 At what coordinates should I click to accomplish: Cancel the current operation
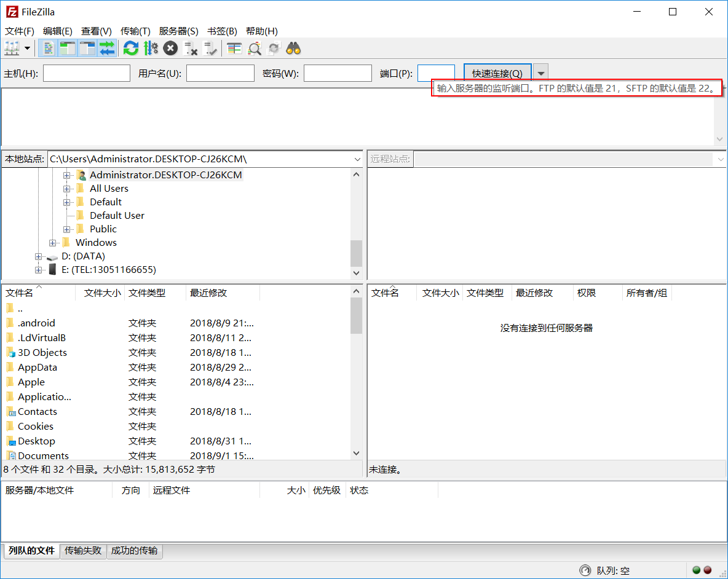(x=170, y=48)
